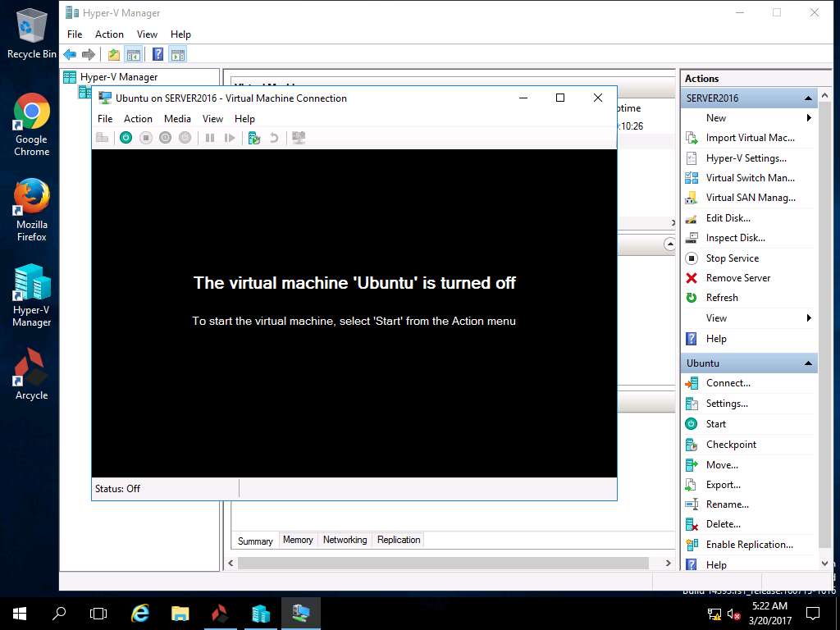840x630 pixels.
Task: Open the View menu in VM Connection window
Action: click(212, 119)
